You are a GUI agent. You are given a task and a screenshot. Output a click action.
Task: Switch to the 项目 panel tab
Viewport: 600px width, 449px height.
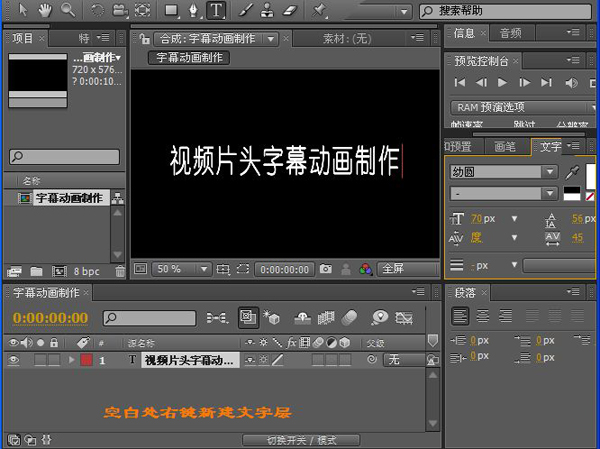coord(23,38)
